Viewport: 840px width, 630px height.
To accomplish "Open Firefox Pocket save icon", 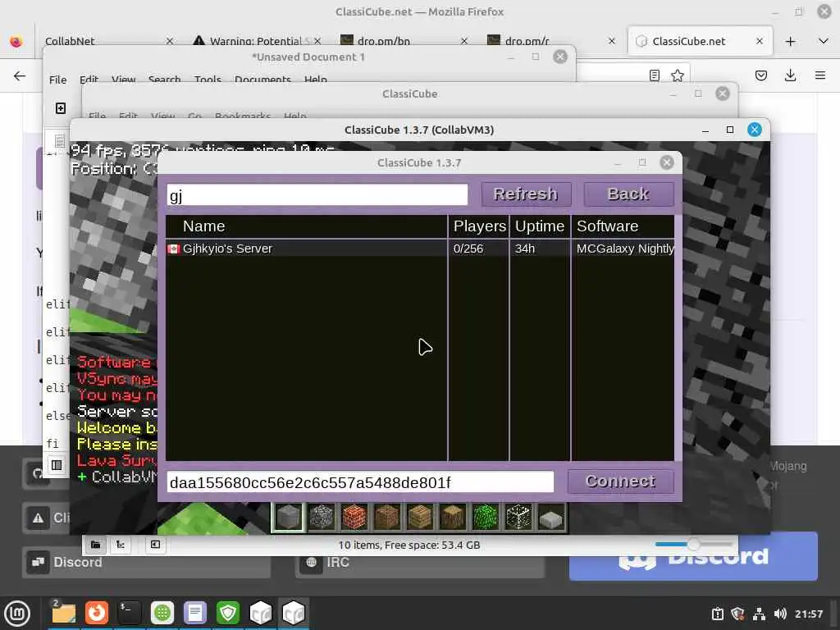I will pyautogui.click(x=760, y=75).
